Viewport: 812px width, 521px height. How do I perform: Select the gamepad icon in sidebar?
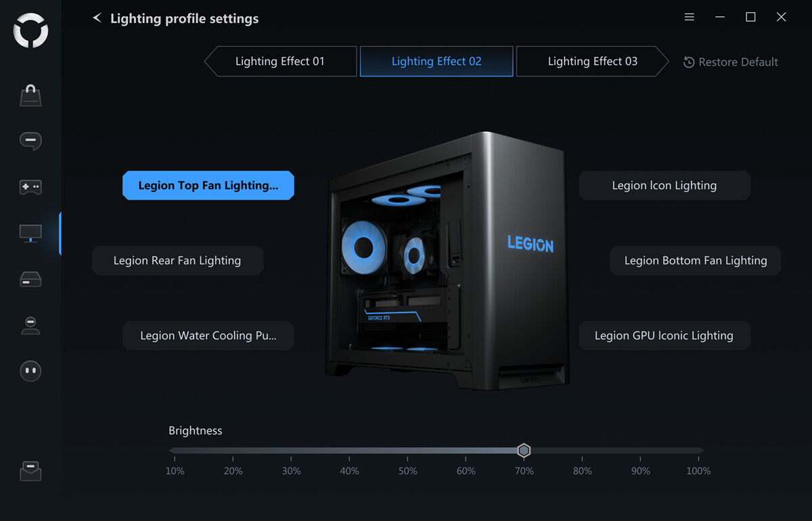tap(30, 187)
